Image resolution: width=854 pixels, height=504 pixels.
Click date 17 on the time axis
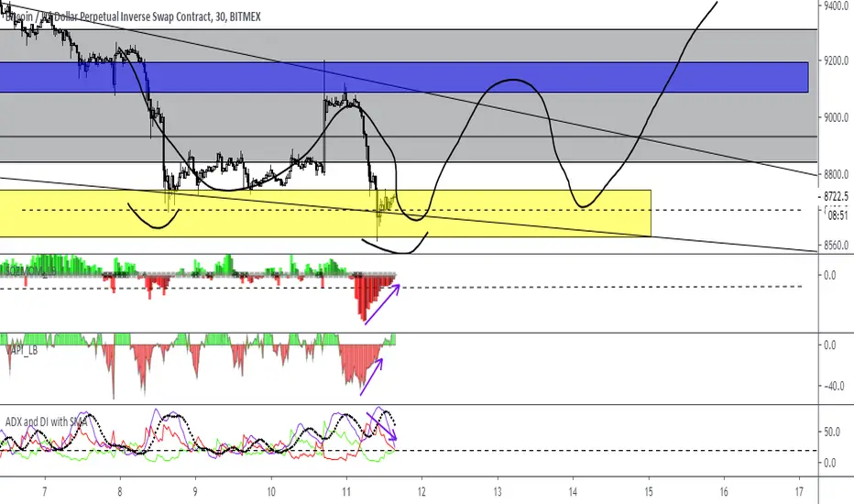(799, 492)
